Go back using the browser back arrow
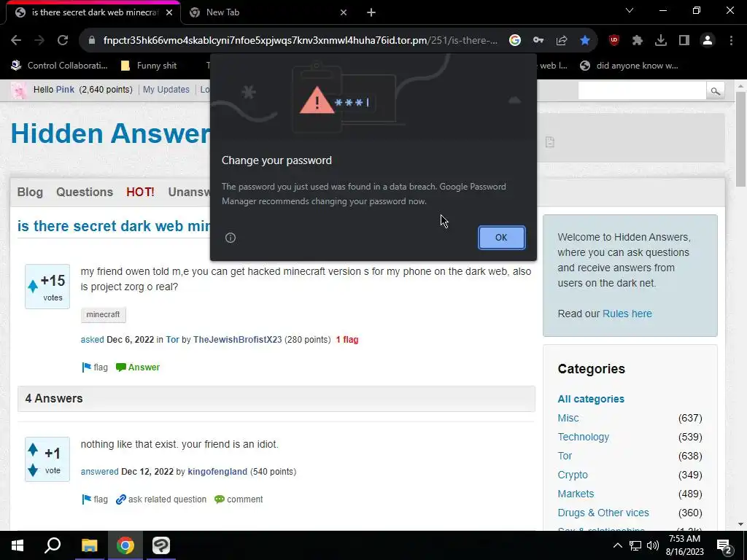747x560 pixels. [16, 41]
